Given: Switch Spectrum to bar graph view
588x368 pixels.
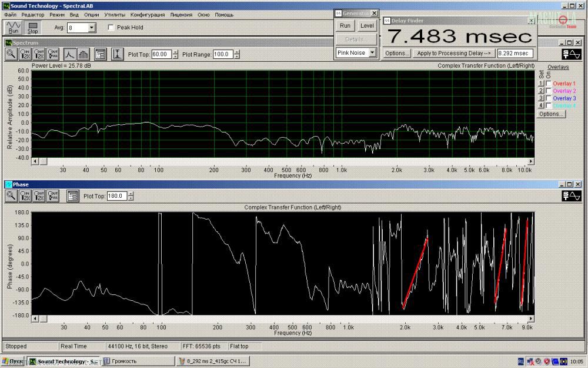Looking at the screenshot, I should pos(83,54).
